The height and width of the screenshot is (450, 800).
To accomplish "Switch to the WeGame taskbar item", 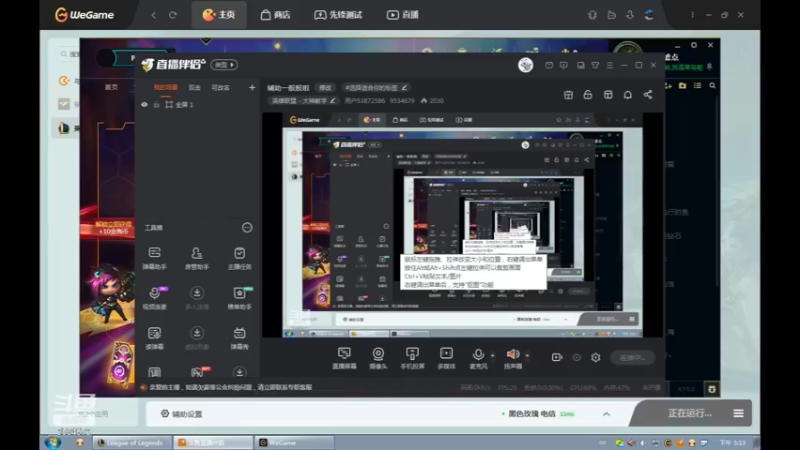I will pyautogui.click(x=293, y=442).
